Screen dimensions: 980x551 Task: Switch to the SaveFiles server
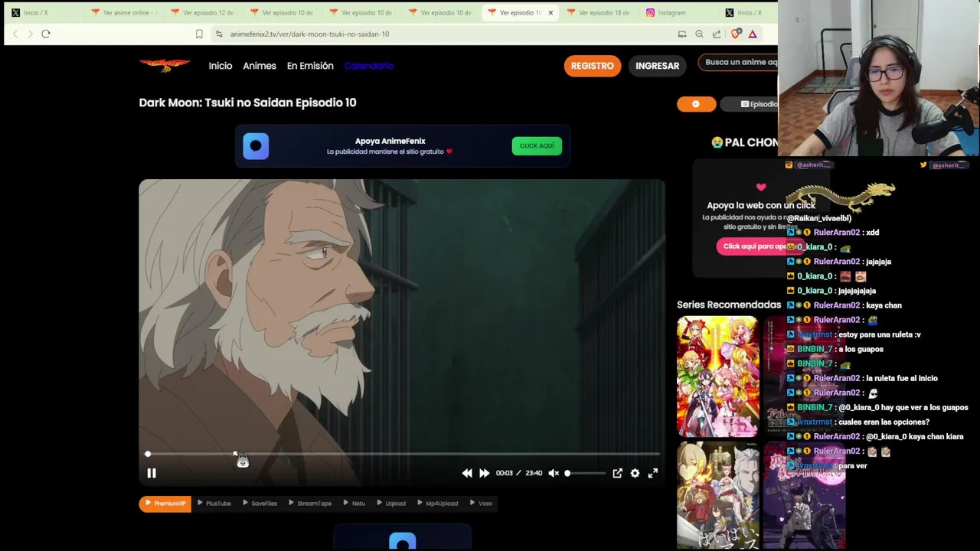(260, 504)
